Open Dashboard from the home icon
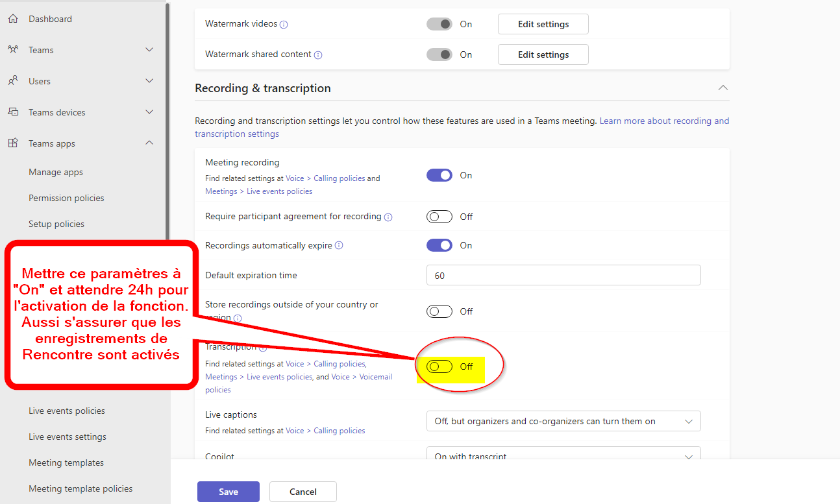Image resolution: width=840 pixels, height=504 pixels. (x=13, y=19)
